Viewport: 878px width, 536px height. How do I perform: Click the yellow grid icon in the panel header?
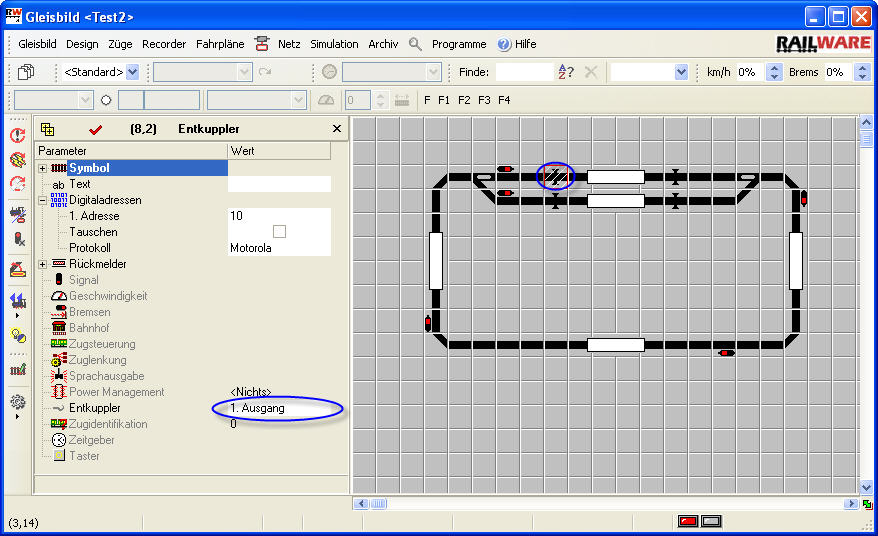point(48,129)
